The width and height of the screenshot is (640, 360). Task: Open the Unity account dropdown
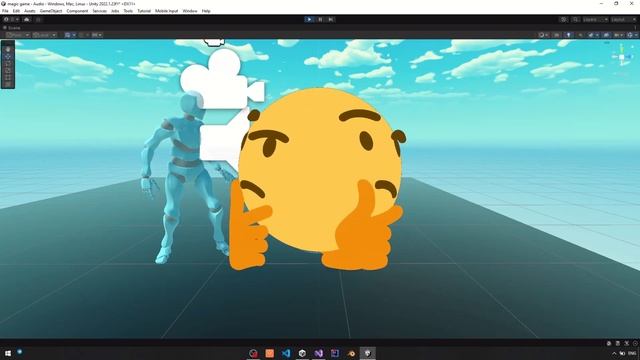(11, 19)
